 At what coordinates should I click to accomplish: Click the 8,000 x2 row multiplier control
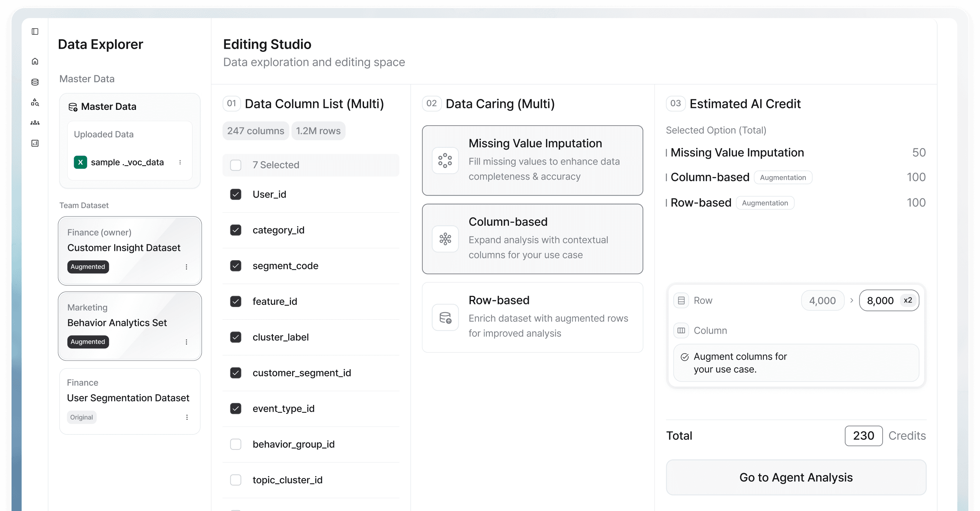pos(889,300)
